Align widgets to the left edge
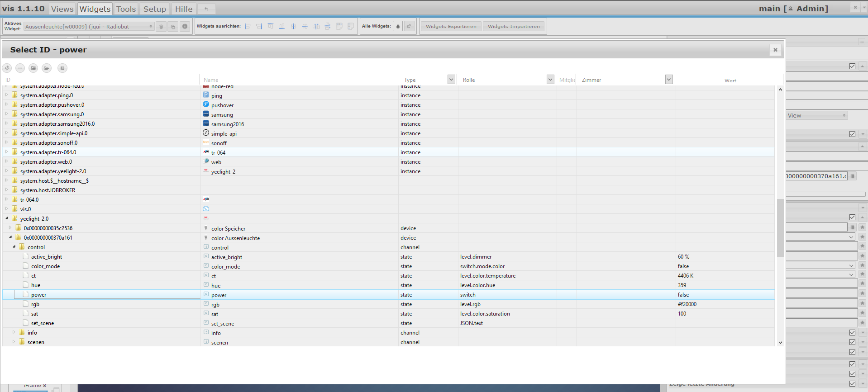The image size is (868, 392). coord(248,26)
